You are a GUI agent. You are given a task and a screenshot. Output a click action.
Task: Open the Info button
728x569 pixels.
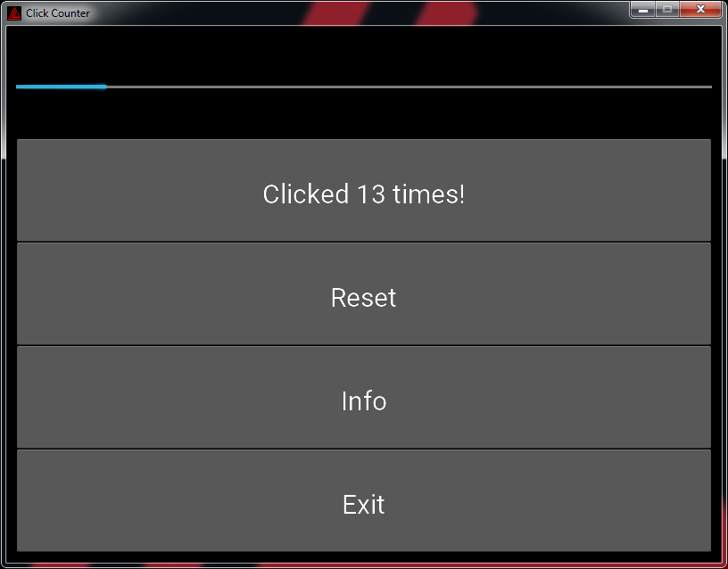pyautogui.click(x=364, y=397)
